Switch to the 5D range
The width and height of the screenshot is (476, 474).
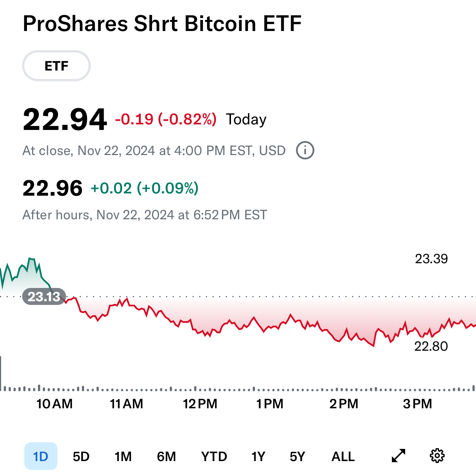pyautogui.click(x=81, y=457)
